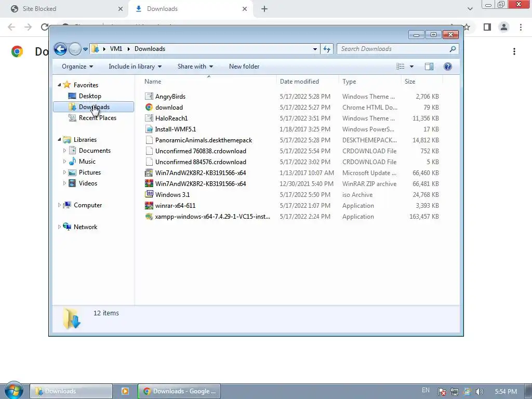Click the Explorer Back arrow button

point(60,49)
